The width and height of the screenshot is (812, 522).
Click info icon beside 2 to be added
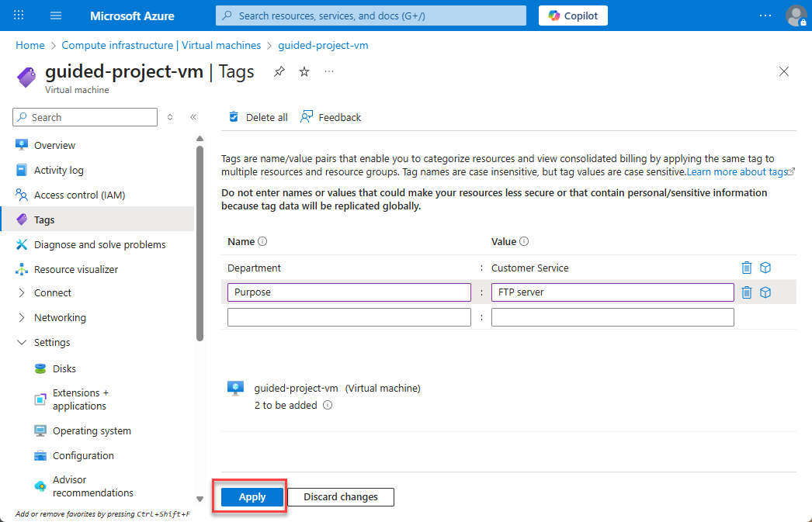pos(328,405)
